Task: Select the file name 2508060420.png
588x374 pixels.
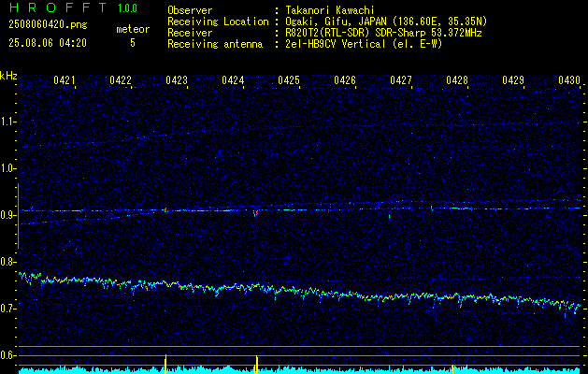Action: [x=48, y=25]
